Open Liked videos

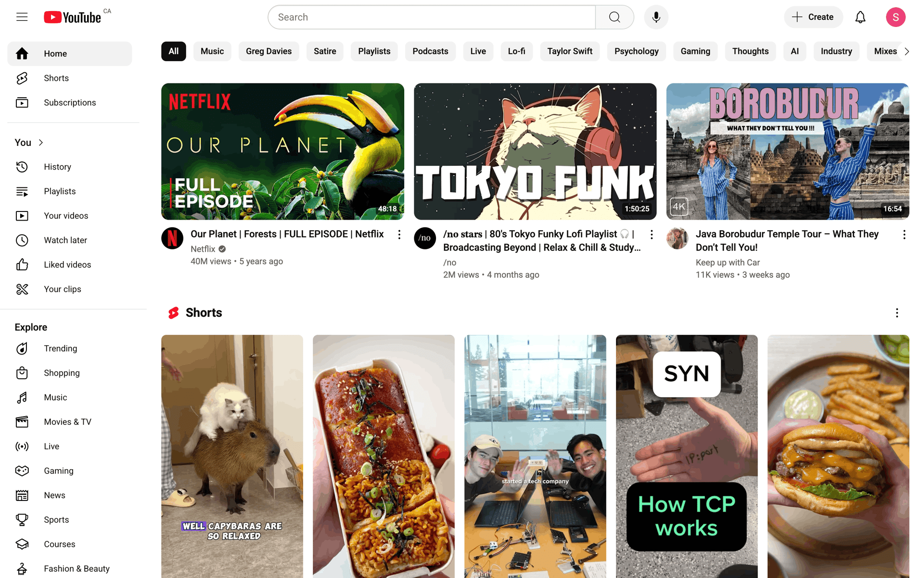[70, 265]
